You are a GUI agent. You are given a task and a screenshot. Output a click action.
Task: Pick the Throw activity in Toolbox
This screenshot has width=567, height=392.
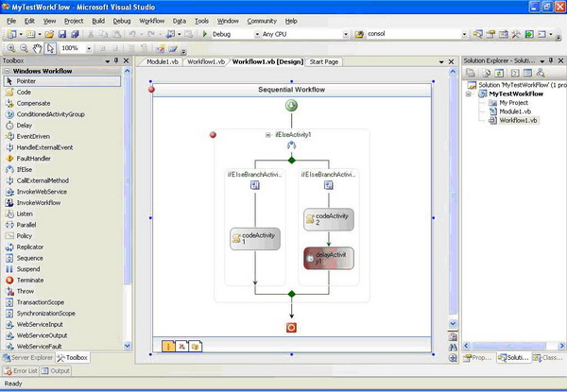(x=25, y=291)
